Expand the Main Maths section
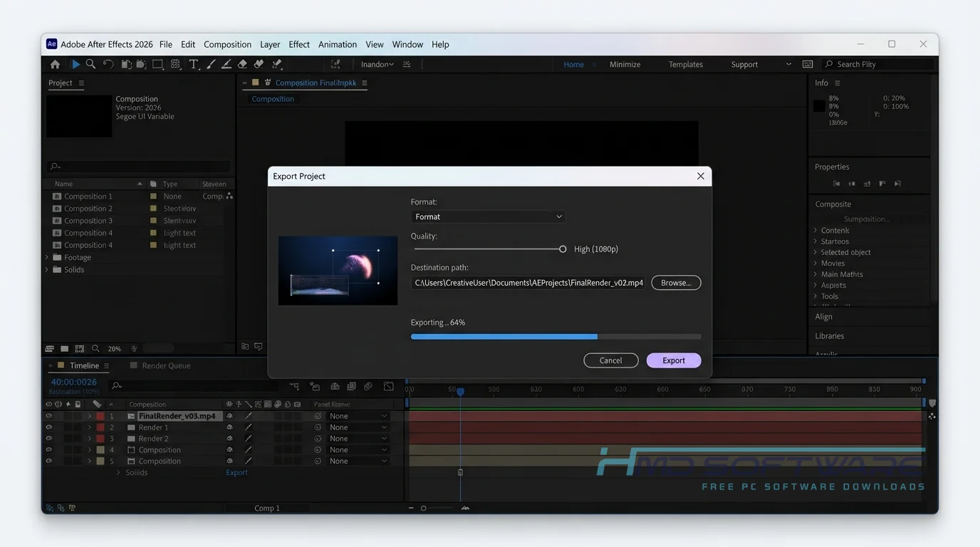The height and width of the screenshot is (547, 980). pyautogui.click(x=815, y=274)
